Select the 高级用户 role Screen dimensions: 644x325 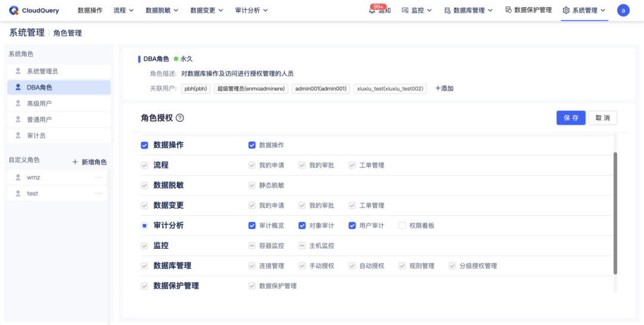[59, 103]
